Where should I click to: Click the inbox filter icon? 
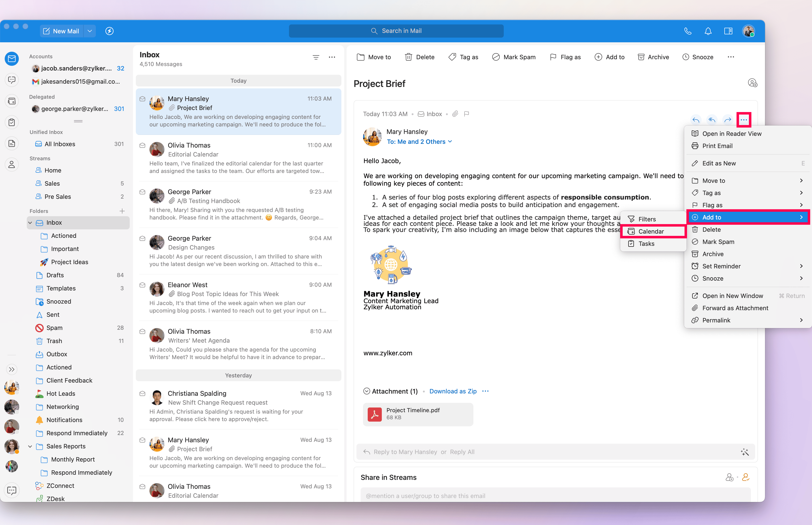(316, 57)
